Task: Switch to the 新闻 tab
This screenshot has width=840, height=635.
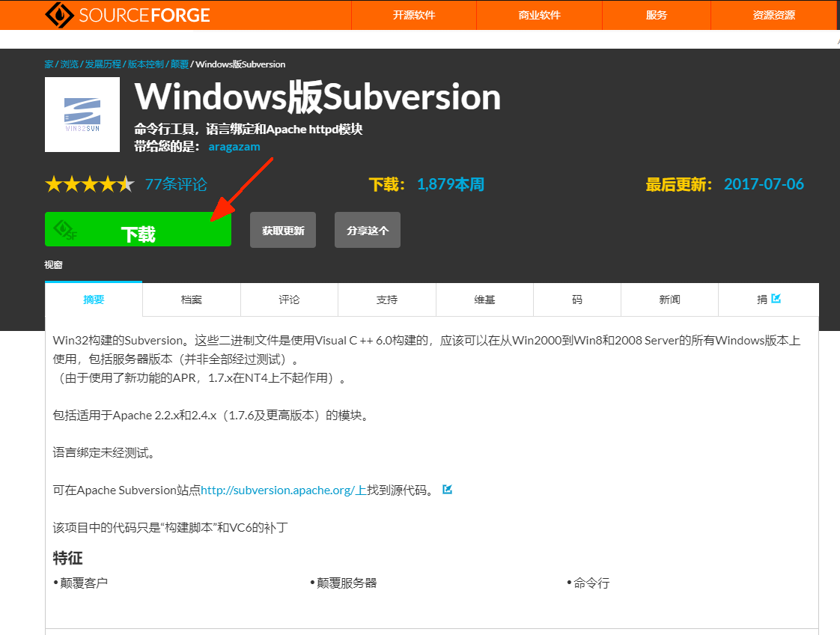Action: pos(669,300)
